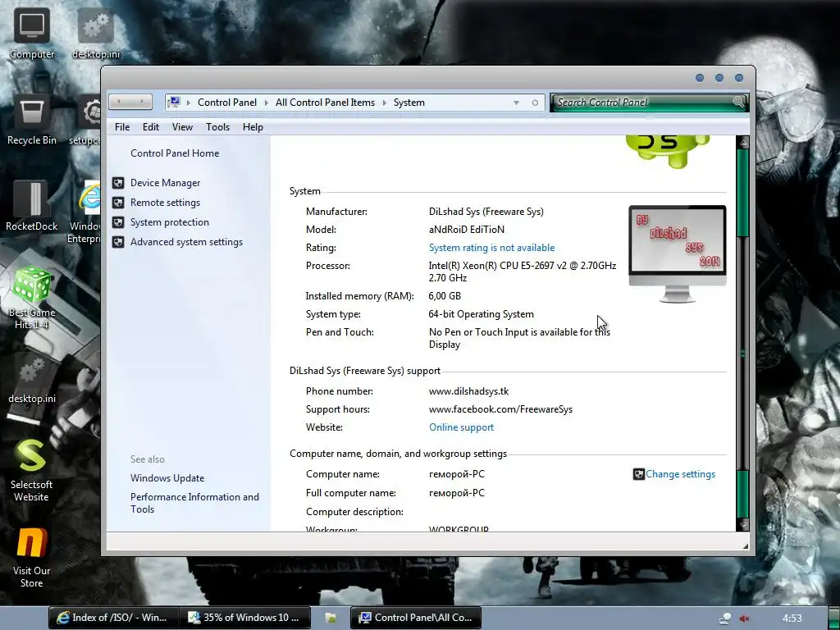
Task: Open Advanced system settings link
Action: pyautogui.click(x=186, y=242)
